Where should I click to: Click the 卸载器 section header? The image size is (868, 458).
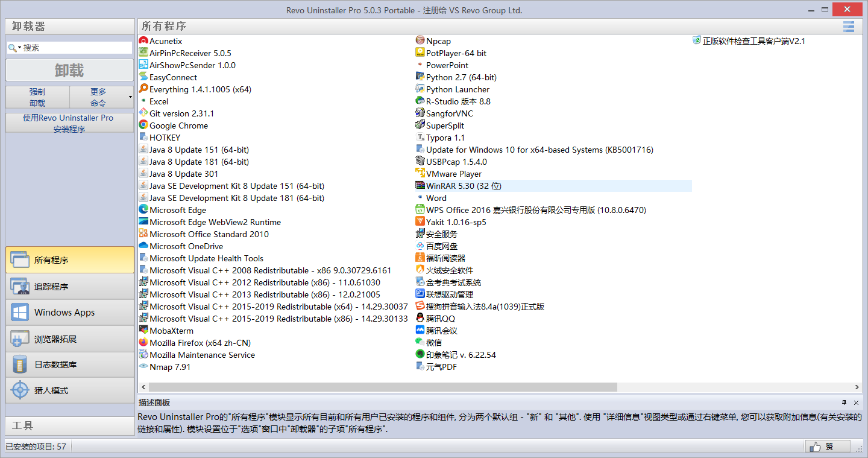tap(70, 27)
